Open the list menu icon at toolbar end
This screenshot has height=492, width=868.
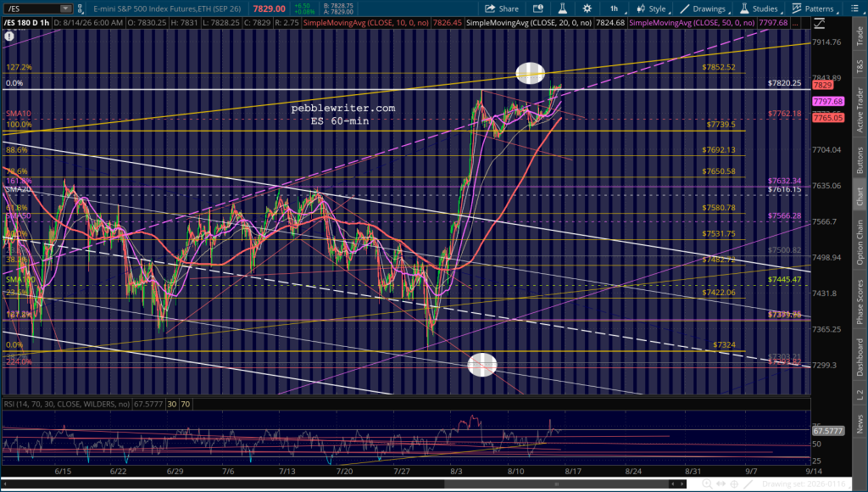853,8
